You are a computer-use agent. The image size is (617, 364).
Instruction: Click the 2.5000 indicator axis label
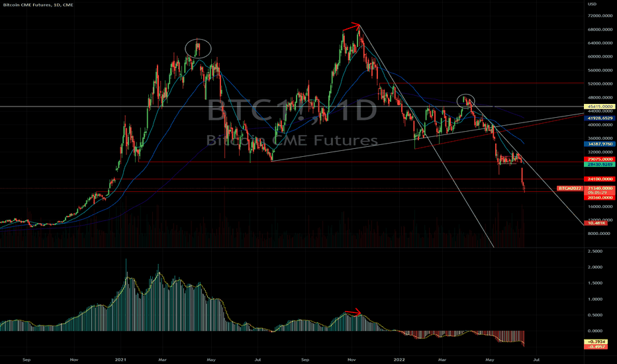pos(595,251)
